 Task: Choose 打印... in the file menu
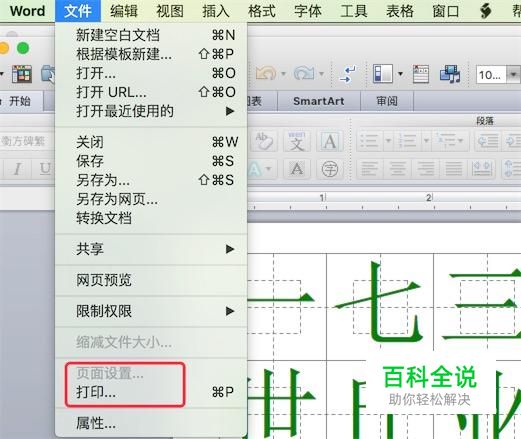coord(151,392)
